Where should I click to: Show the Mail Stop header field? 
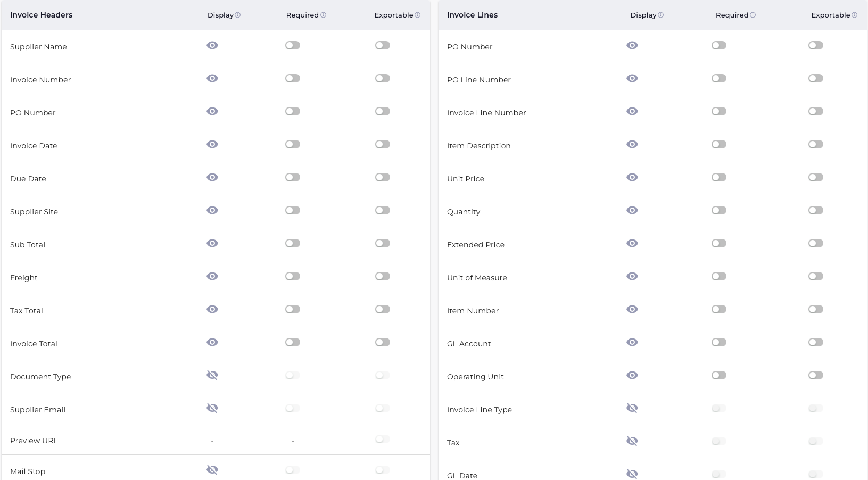[x=212, y=470]
